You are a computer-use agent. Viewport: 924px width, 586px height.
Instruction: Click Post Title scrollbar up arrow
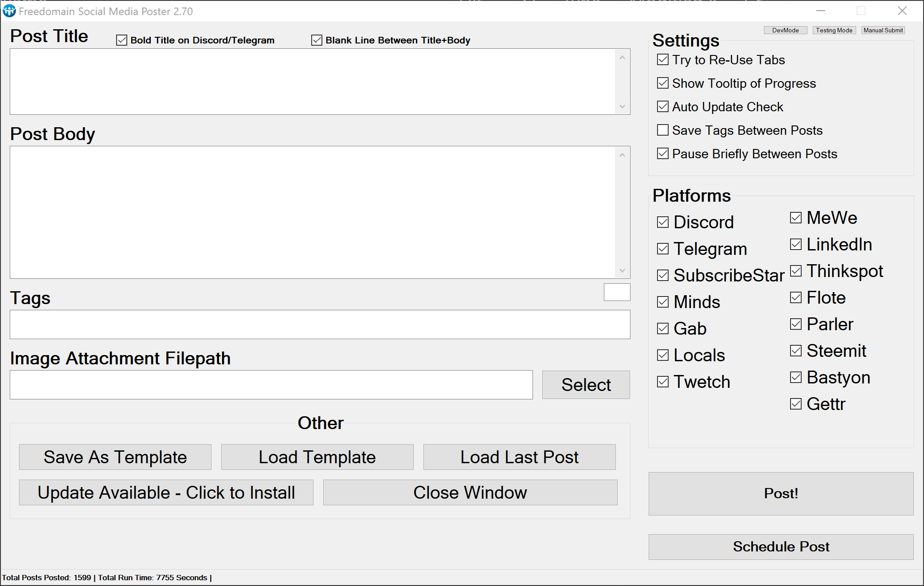(622, 58)
